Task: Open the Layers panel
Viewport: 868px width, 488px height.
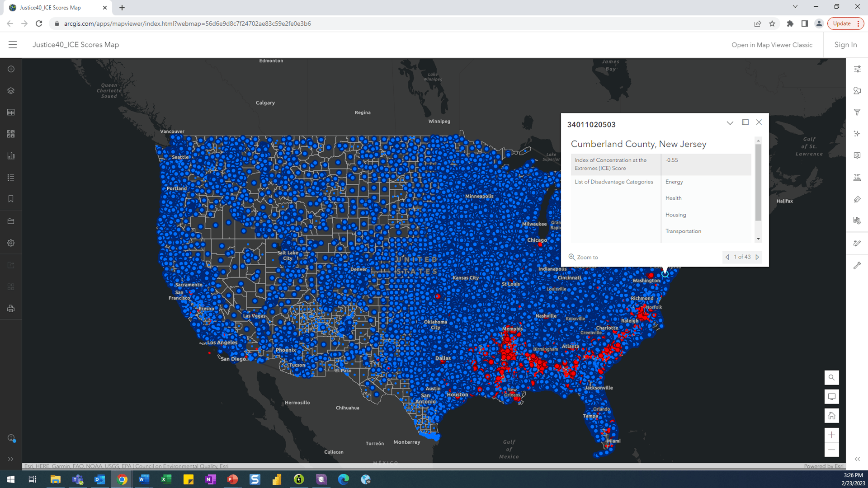Action: 11,90
